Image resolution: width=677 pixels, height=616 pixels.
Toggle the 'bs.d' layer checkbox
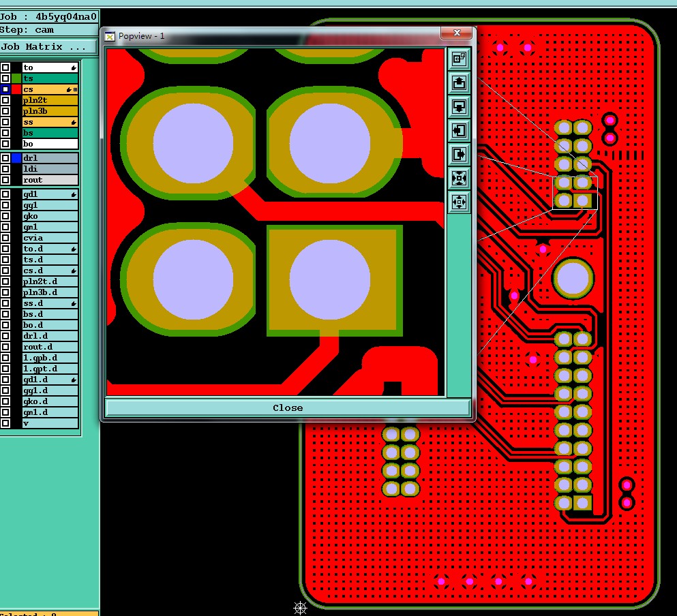(5, 314)
